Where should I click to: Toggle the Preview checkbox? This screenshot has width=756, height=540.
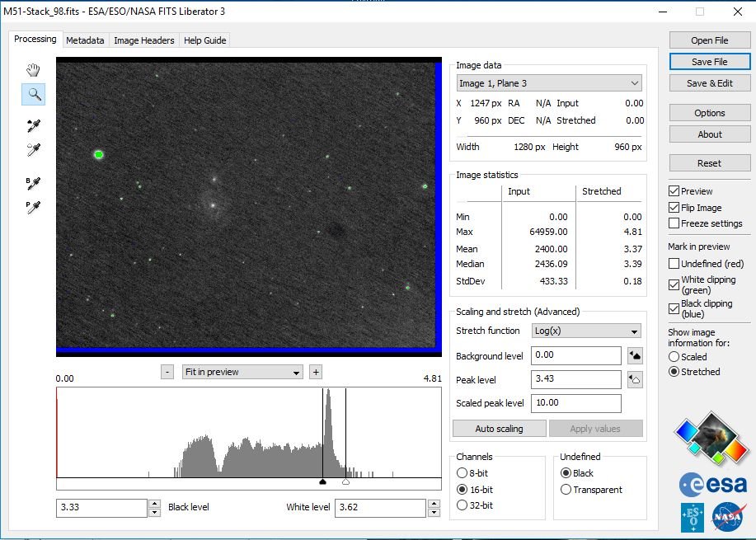click(x=674, y=191)
